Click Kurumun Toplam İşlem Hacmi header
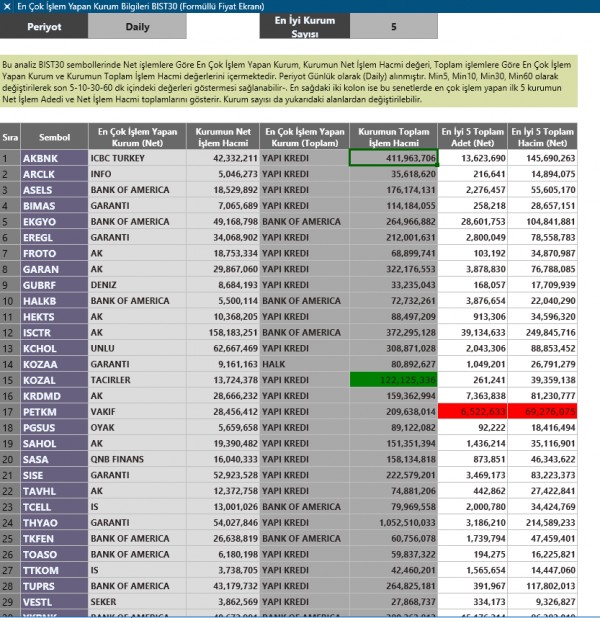 coord(393,137)
